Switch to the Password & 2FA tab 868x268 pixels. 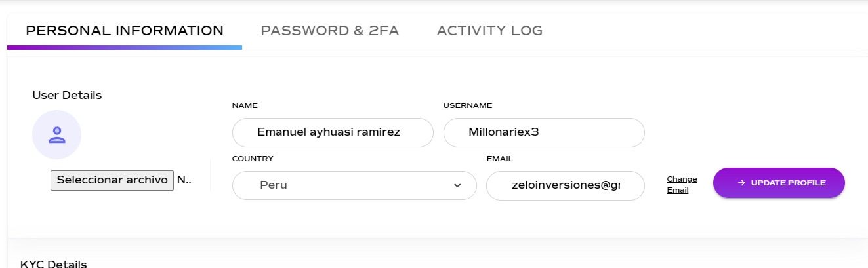click(x=329, y=30)
